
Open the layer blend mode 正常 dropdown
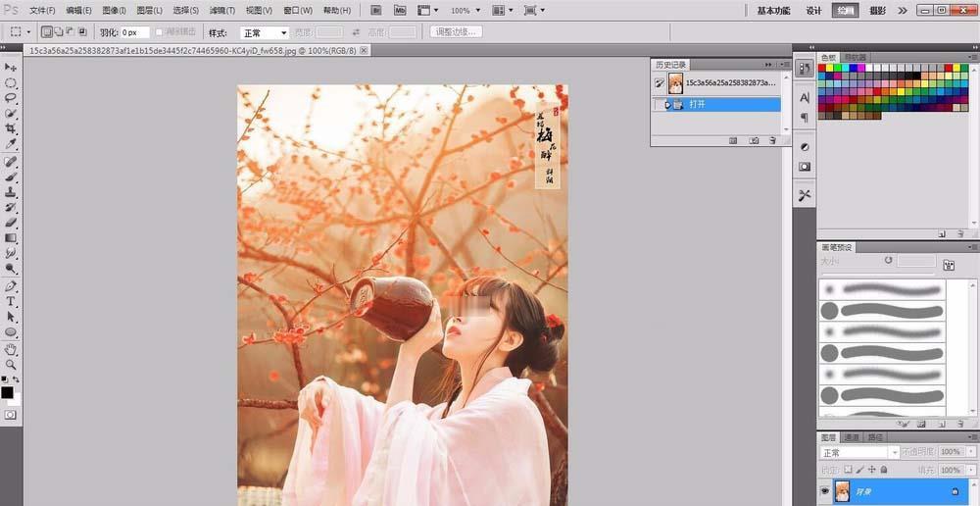point(859,453)
